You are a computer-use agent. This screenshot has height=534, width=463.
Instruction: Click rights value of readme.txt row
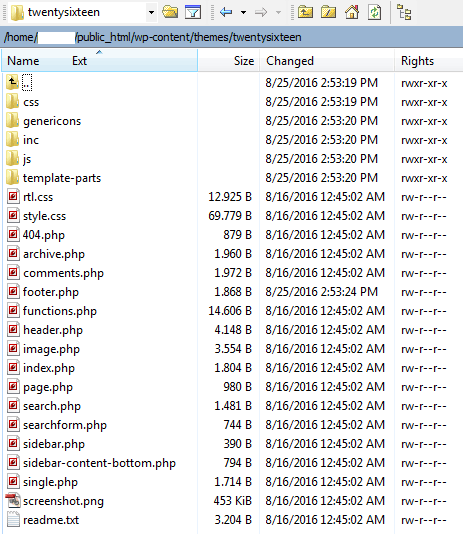coord(424,520)
